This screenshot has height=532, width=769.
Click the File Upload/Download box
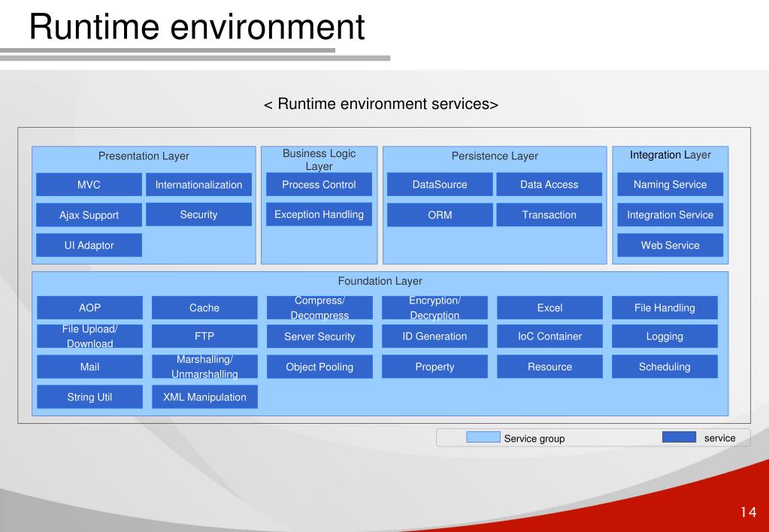[x=89, y=336]
